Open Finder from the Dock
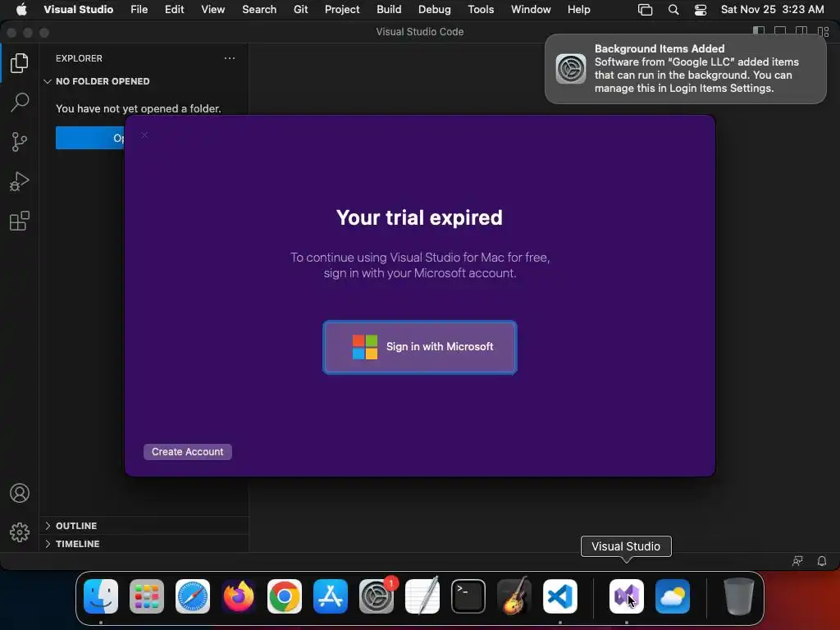The width and height of the screenshot is (840, 630). click(101, 596)
